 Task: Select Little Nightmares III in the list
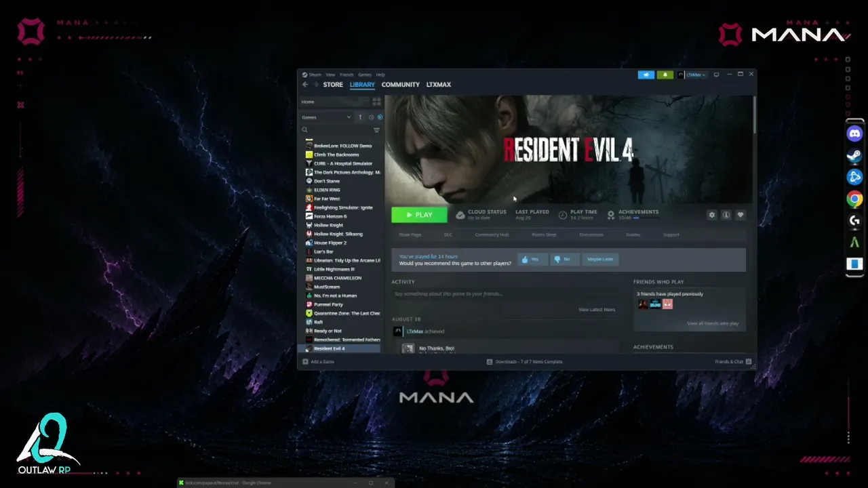[334, 269]
